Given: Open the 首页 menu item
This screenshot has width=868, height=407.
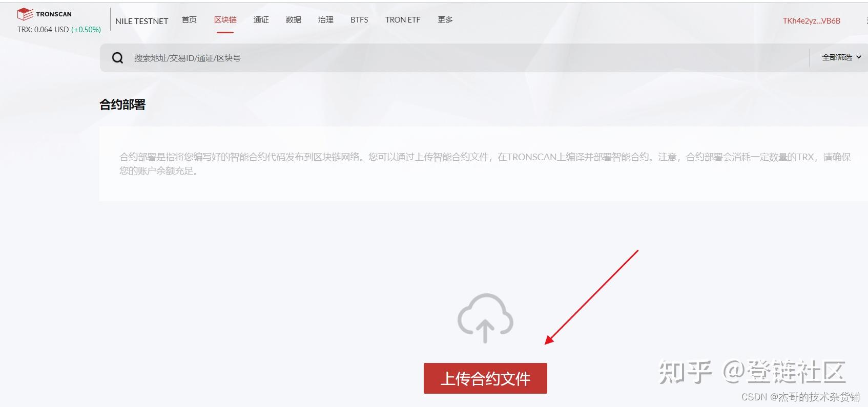Looking at the screenshot, I should (x=189, y=20).
